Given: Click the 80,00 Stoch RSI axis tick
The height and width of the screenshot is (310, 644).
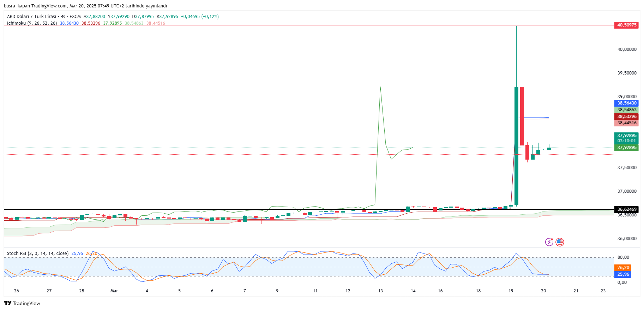Looking at the screenshot, I should 623,257.
